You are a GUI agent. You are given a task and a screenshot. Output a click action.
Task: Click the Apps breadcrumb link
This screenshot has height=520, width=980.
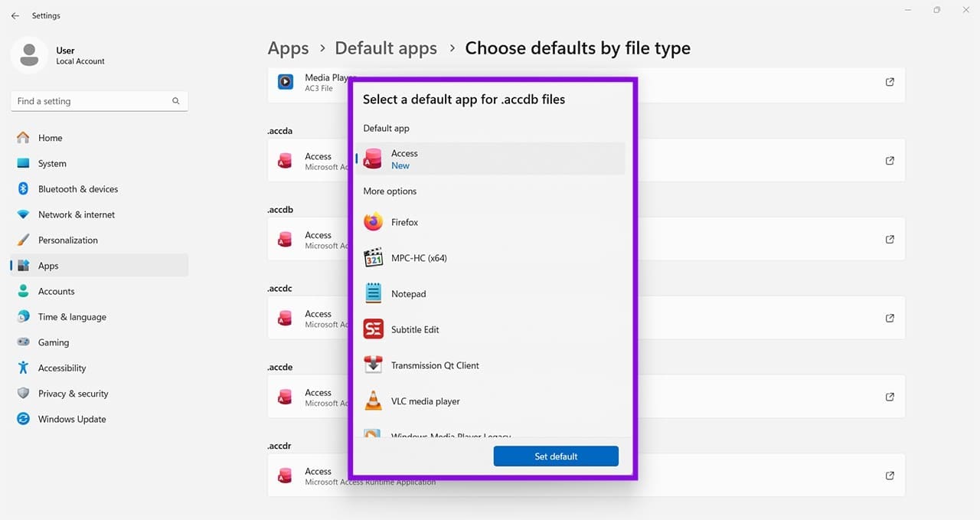[289, 48]
